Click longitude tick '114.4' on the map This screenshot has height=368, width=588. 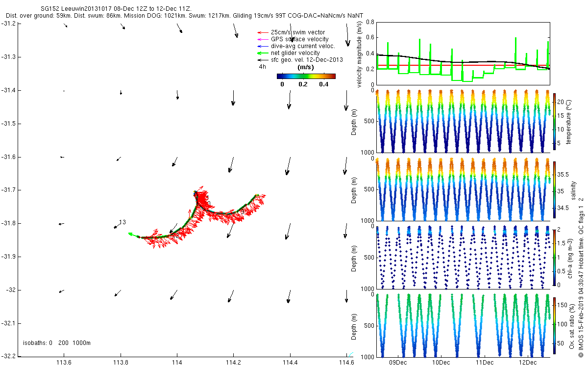(x=291, y=363)
